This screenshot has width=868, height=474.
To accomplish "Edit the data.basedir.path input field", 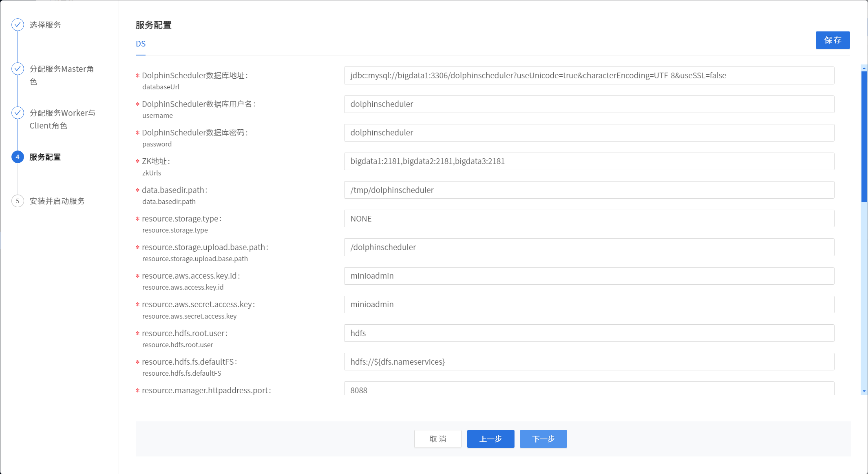I will click(x=589, y=190).
